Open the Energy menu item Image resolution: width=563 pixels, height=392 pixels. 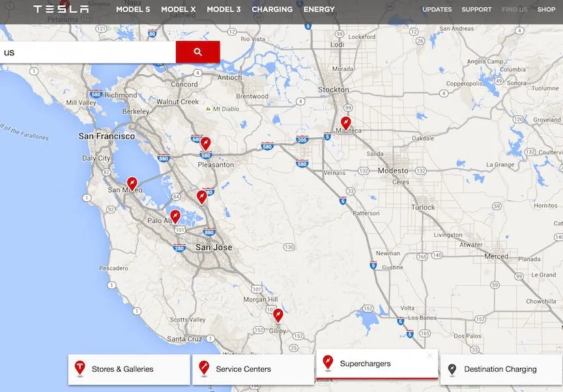tap(319, 10)
